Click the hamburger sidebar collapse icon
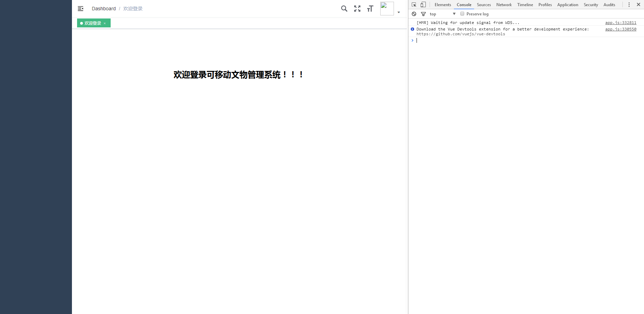 [81, 9]
